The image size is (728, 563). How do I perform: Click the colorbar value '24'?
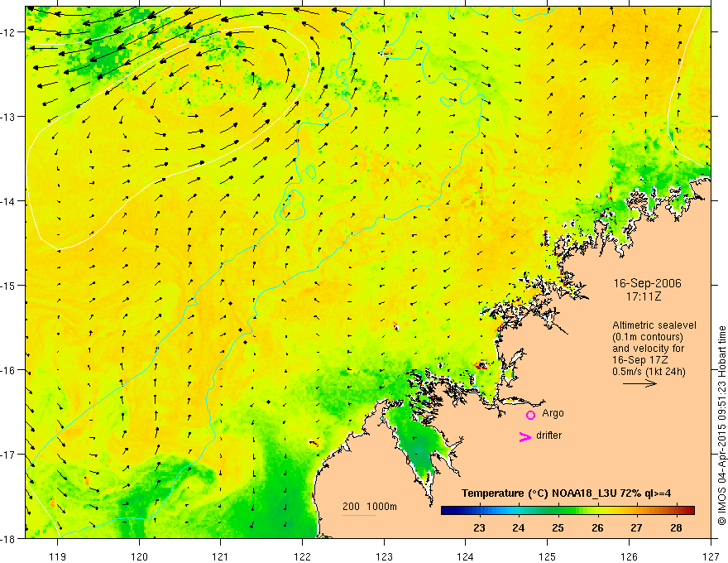(519, 527)
